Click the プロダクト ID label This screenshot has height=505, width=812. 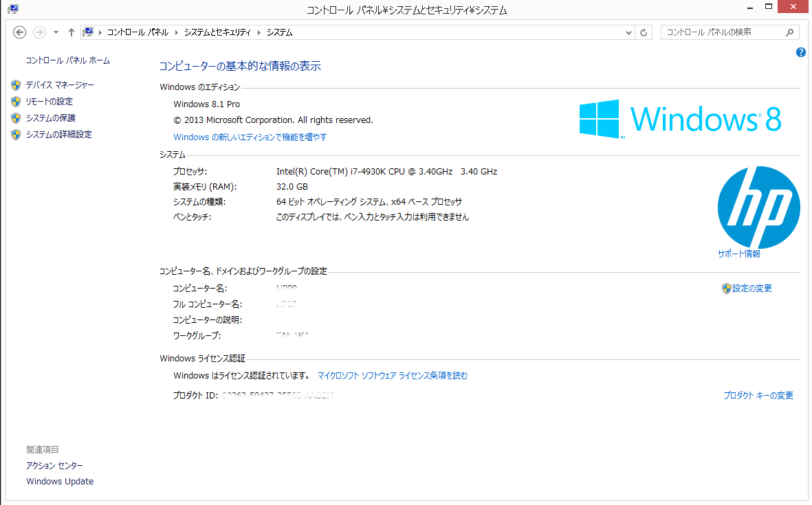pos(196,395)
